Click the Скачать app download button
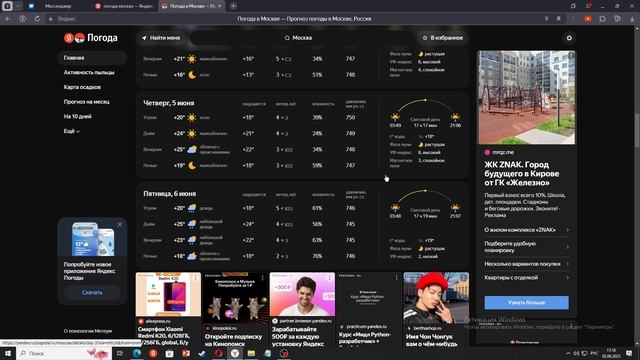Viewport: 640px width, 360px height. pos(92,293)
